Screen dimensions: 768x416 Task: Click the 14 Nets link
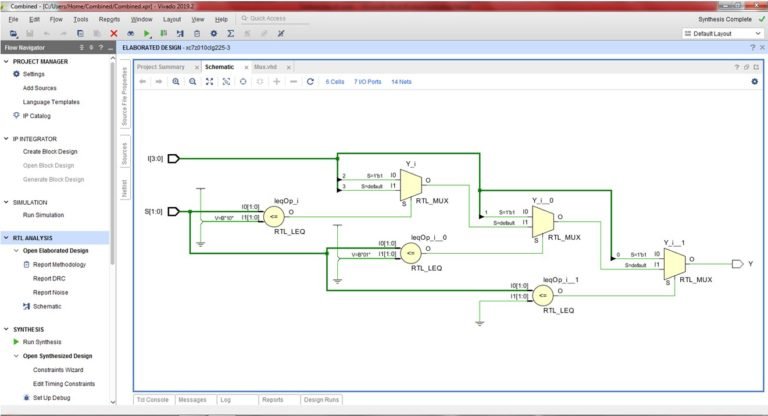401,82
